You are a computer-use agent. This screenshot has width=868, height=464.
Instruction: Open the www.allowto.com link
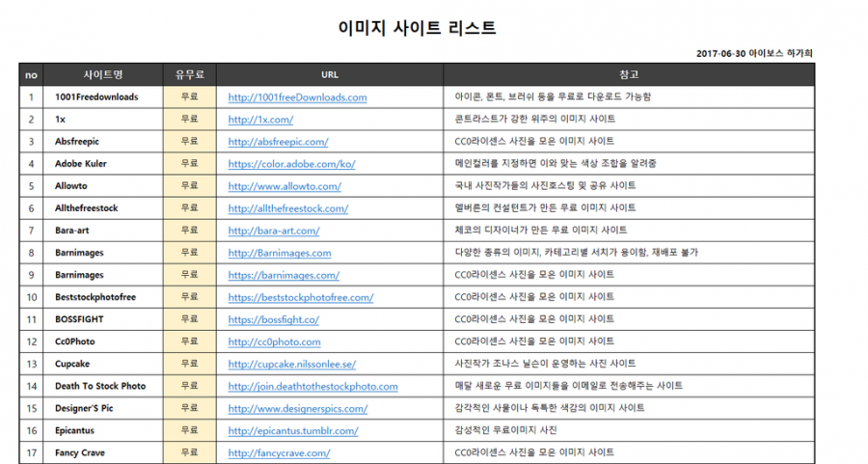click(284, 186)
